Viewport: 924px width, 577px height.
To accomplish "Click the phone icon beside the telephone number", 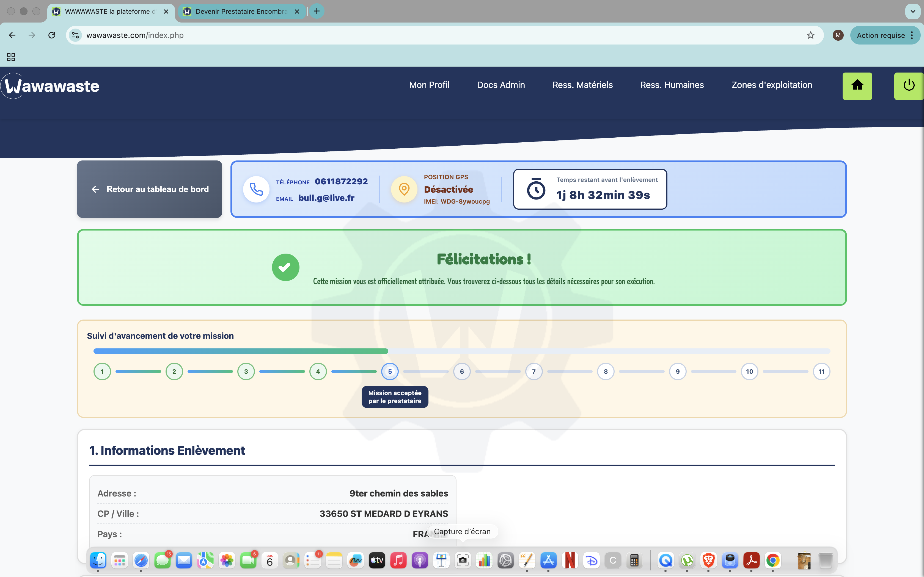I will pos(256,189).
